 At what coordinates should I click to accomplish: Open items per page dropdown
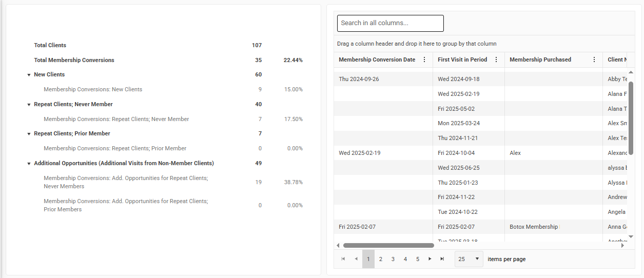point(469,259)
